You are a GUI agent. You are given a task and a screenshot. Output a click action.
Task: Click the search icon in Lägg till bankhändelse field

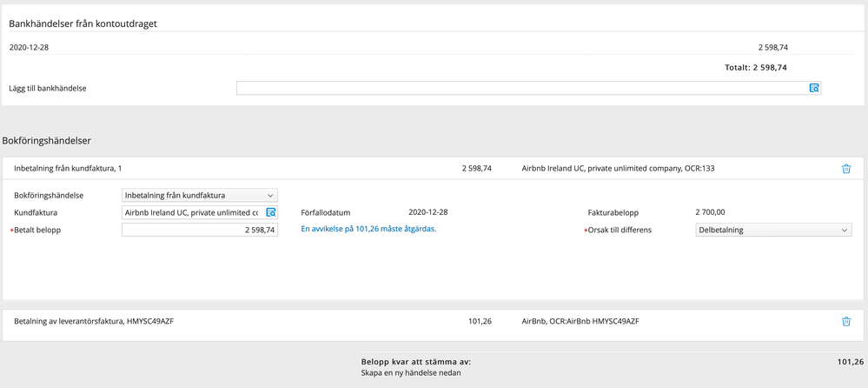point(814,89)
